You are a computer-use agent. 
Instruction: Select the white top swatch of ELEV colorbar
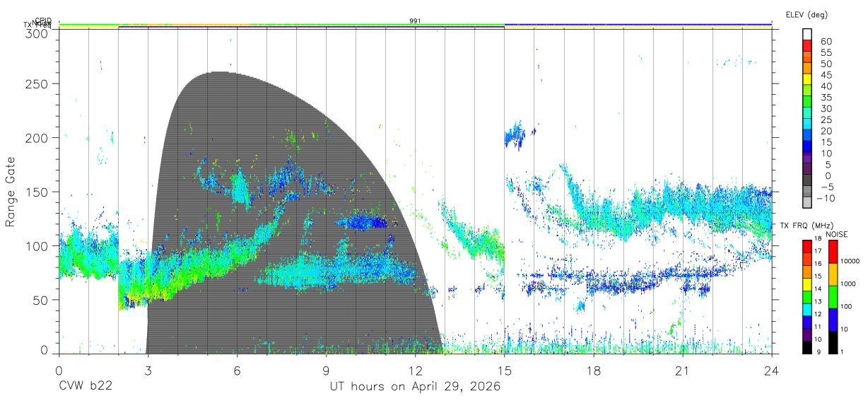click(809, 35)
